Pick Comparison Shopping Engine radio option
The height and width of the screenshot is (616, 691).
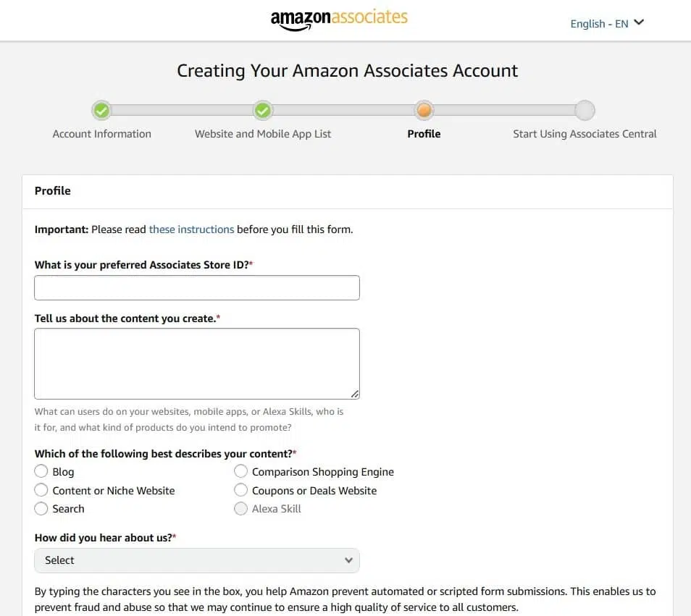point(240,471)
